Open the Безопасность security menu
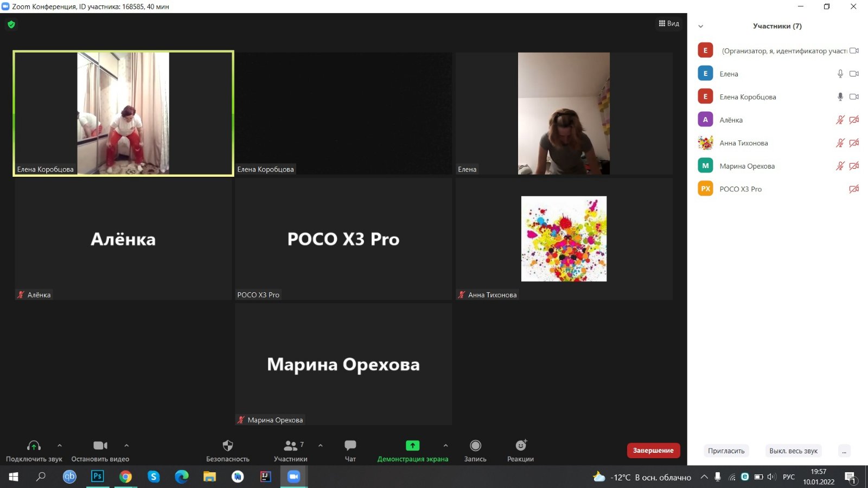Viewport: 868px width, 488px height. pyautogui.click(x=228, y=451)
